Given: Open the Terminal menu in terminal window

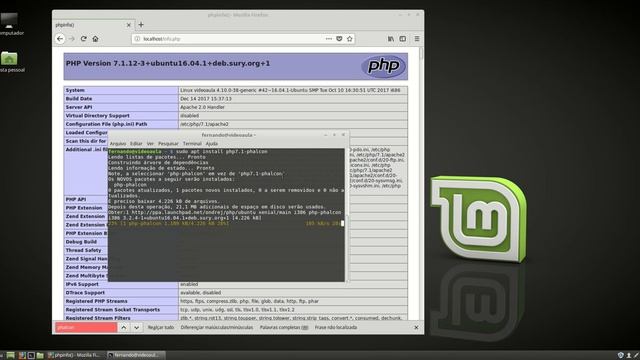Looking at the screenshot, I should (192, 144).
